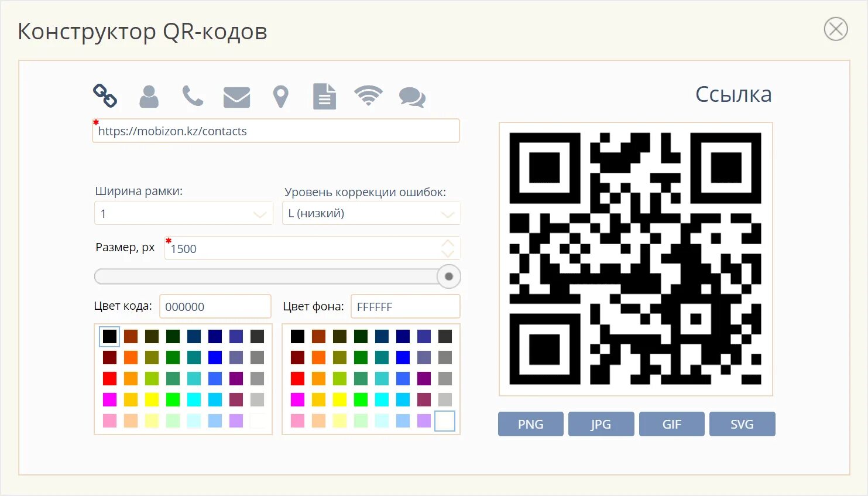868x496 pixels.
Task: Pick teal swatch in code color palette
Action: coord(194,357)
